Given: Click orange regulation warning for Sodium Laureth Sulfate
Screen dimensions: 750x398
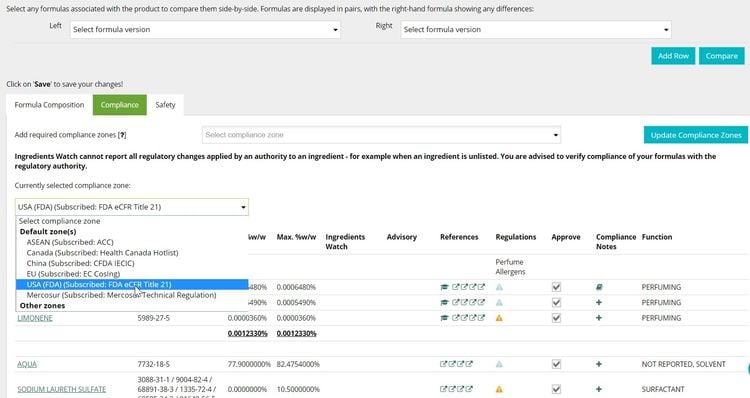Looking at the screenshot, I should tap(499, 389).
